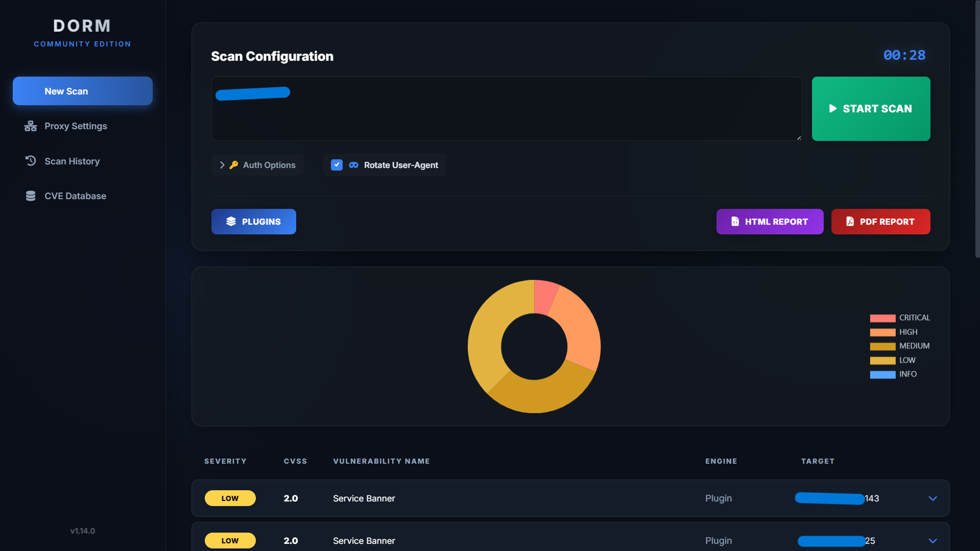The height and width of the screenshot is (551, 980).
Task: Generate the HTML REPORT
Action: coord(770,222)
